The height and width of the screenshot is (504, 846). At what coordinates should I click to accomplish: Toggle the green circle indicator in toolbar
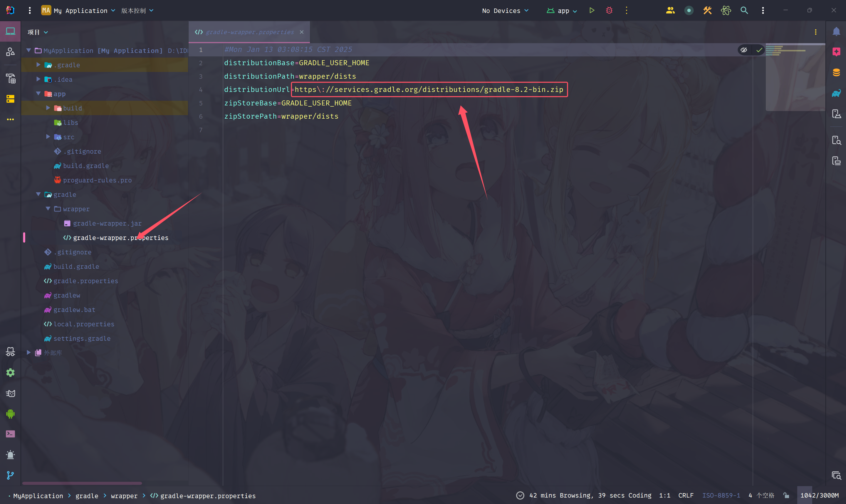(x=689, y=11)
